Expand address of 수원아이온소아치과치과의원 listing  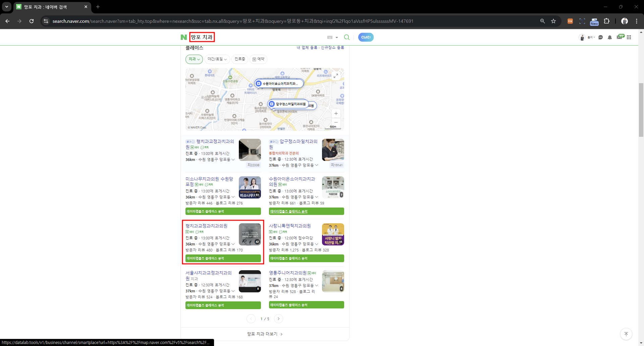pyautogui.click(x=316, y=197)
